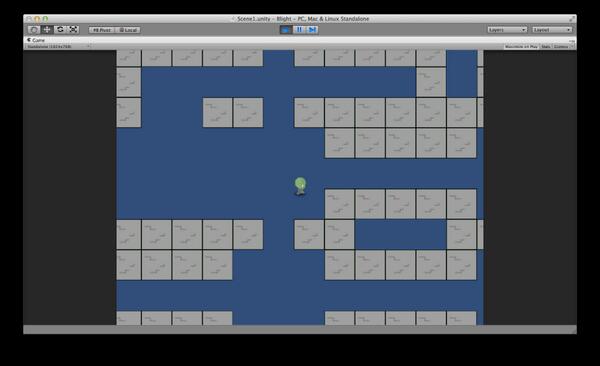
Task: Toggle the Stats overlay
Action: pyautogui.click(x=546, y=46)
